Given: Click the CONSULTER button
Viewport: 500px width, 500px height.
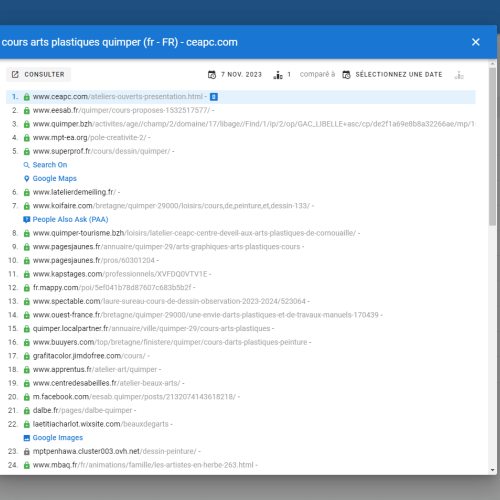Looking at the screenshot, I should point(38,74).
